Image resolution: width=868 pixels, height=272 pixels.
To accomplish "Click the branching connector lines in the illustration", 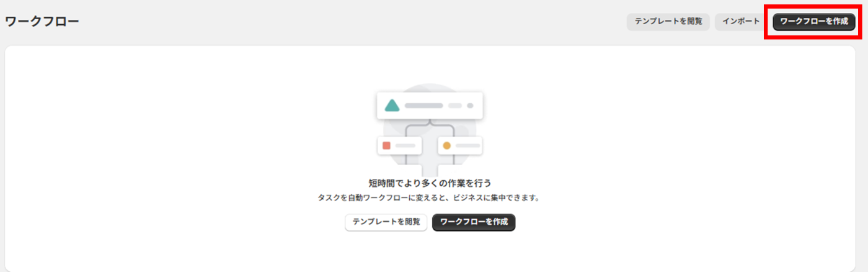I will [430, 143].
